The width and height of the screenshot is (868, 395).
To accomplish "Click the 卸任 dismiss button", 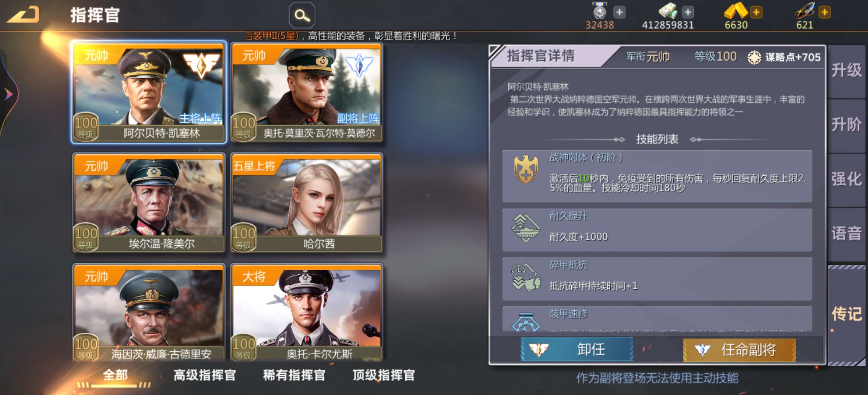I will 576,349.
